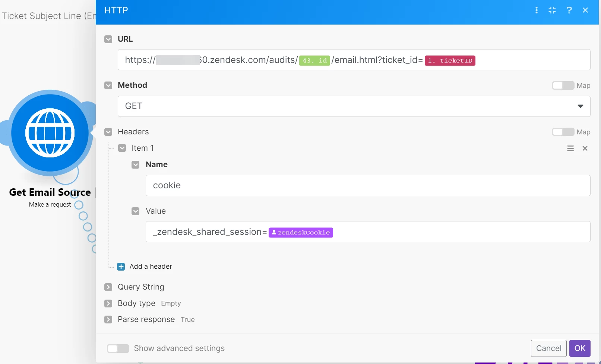
Task: Click the Get Email Source module label
Action: (50, 192)
